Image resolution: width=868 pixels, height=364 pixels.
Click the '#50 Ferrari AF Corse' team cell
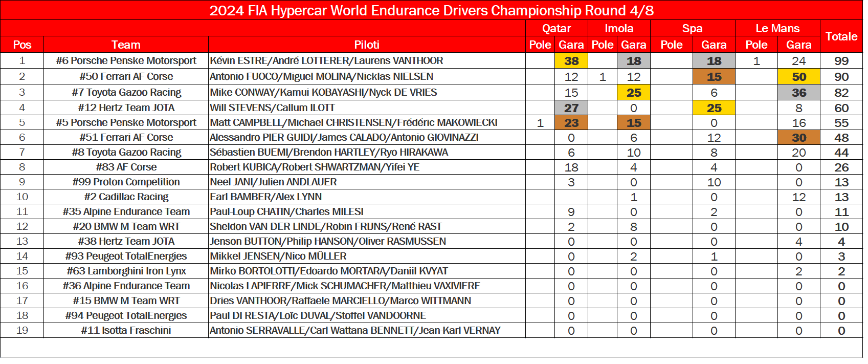point(126,76)
